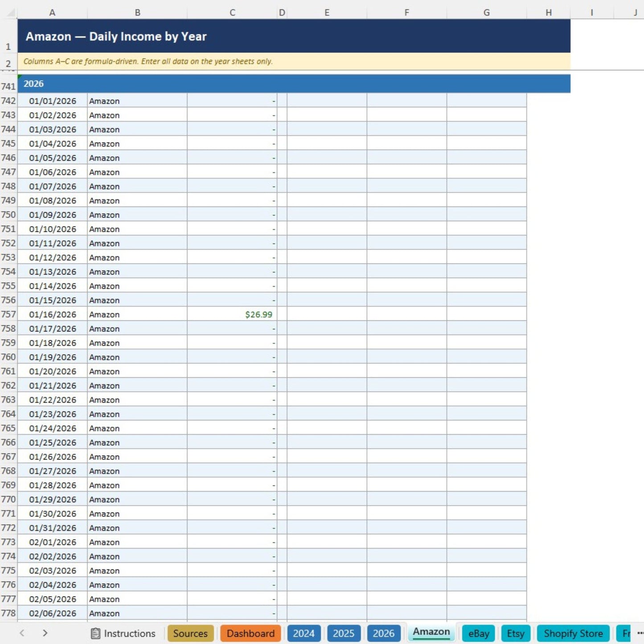The height and width of the screenshot is (644, 644).
Task: Select column B header
Action: (137, 12)
